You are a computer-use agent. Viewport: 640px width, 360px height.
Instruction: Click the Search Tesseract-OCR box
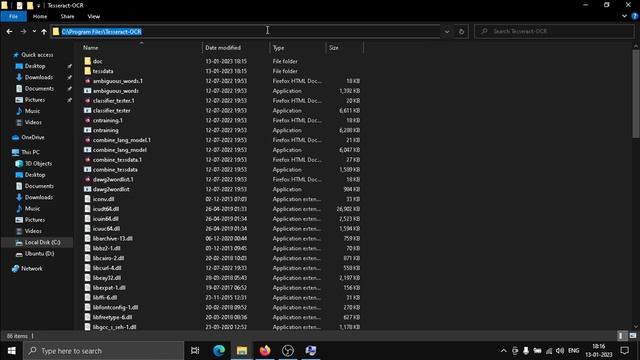click(x=554, y=31)
